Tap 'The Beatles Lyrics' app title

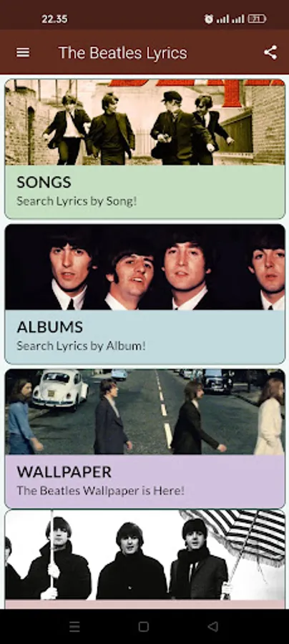[123, 53]
